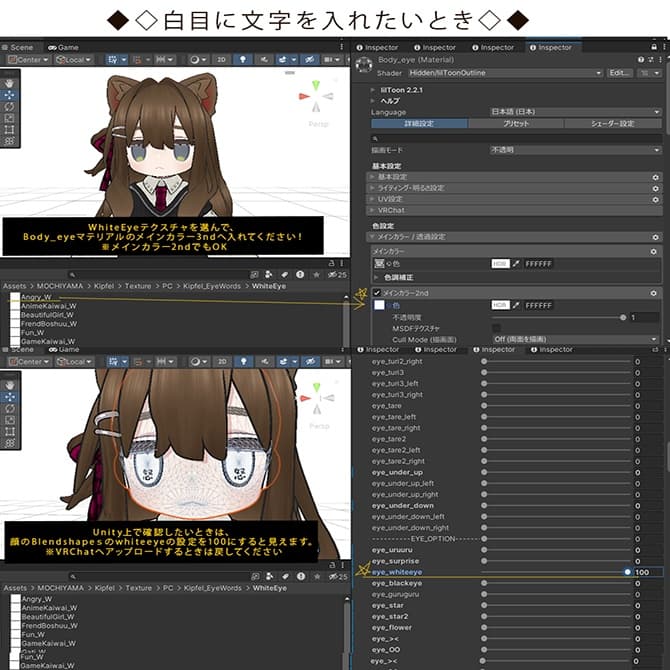Open Local rotation dropdown in lower Scene toolbar
670x670 pixels.
coord(75,361)
